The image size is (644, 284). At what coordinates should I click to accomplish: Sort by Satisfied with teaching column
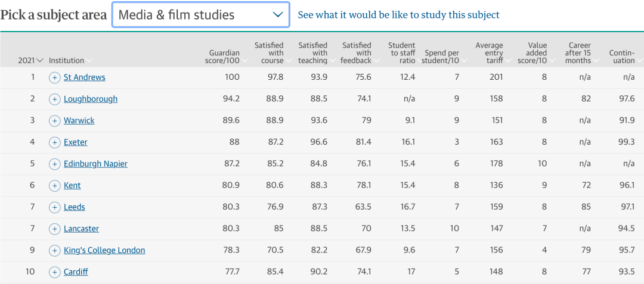coord(312,52)
